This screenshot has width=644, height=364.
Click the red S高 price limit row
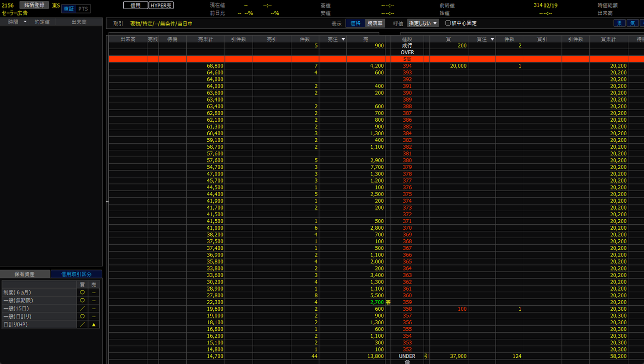point(407,59)
